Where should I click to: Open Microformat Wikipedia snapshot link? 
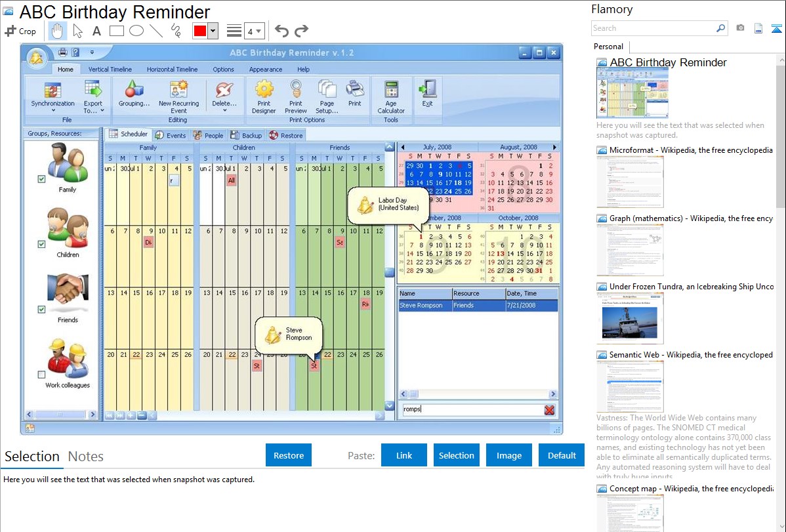691,150
